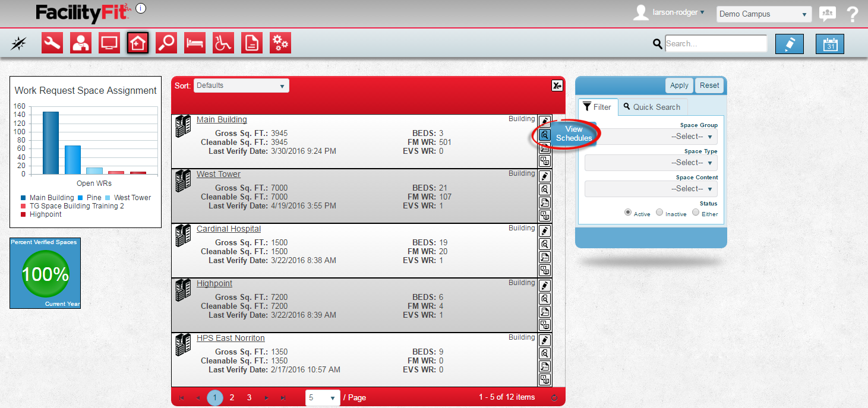
Task: Open the help question mark icon
Action: [853, 14]
